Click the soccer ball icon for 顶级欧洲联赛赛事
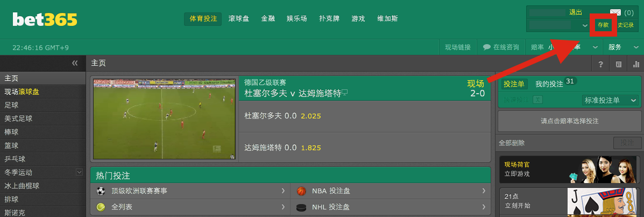The width and height of the screenshot is (644, 217). click(101, 191)
